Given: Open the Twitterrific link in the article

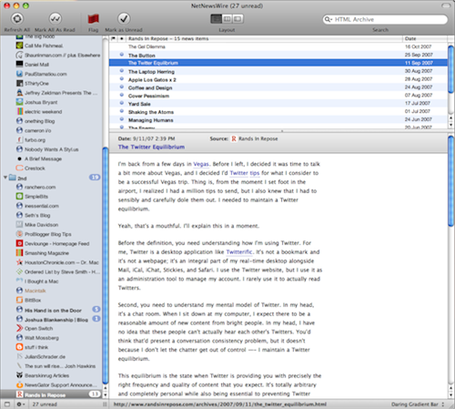Looking at the screenshot, I should [x=239, y=252].
